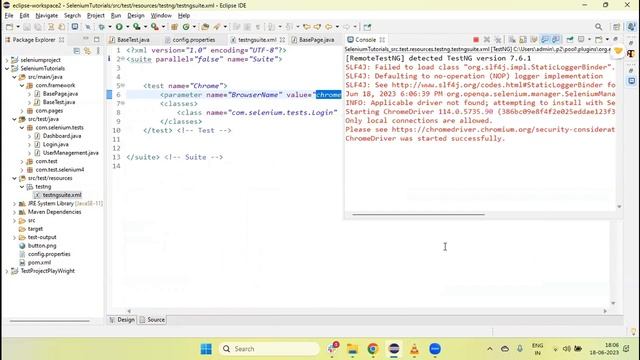Click the Clear Console icon
The width and height of the screenshot is (640, 360).
(512, 40)
